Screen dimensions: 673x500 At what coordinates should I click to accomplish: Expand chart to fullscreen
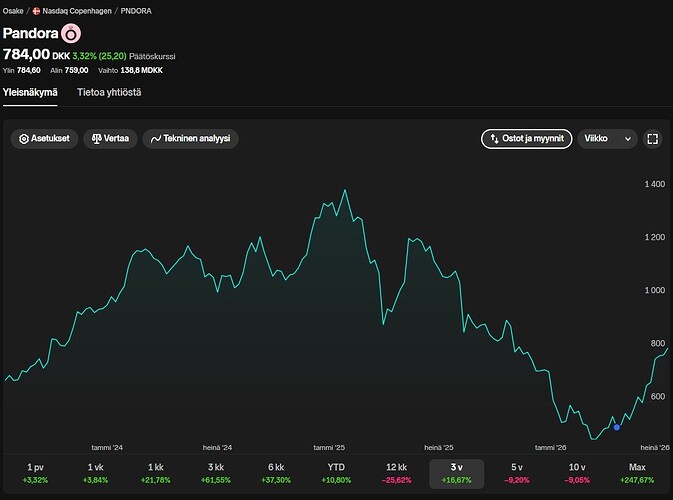coord(652,139)
